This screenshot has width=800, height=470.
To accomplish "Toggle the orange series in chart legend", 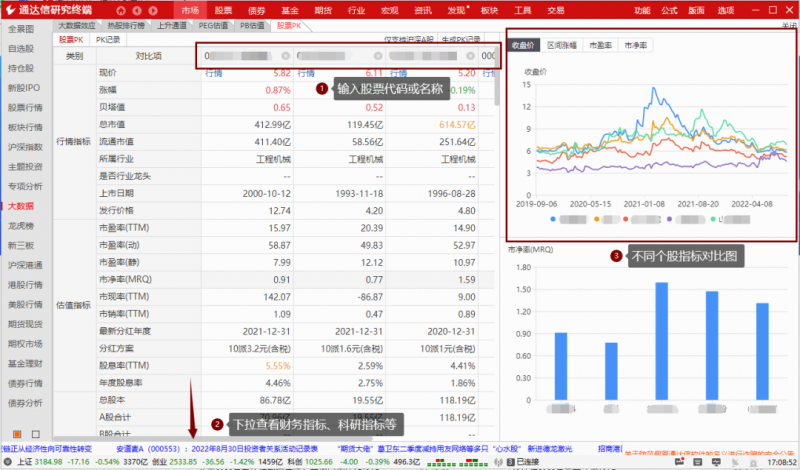I will (596, 219).
